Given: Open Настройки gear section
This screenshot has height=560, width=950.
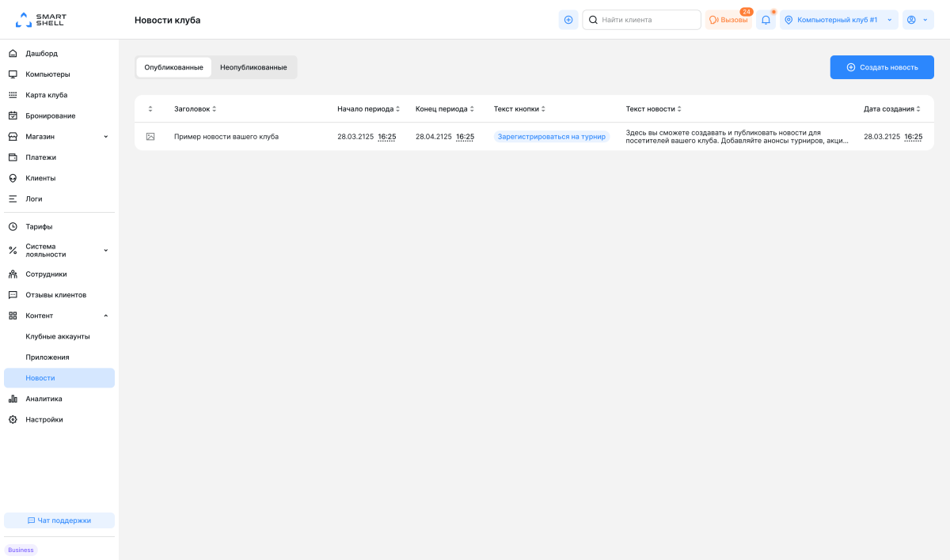Looking at the screenshot, I should click(44, 419).
